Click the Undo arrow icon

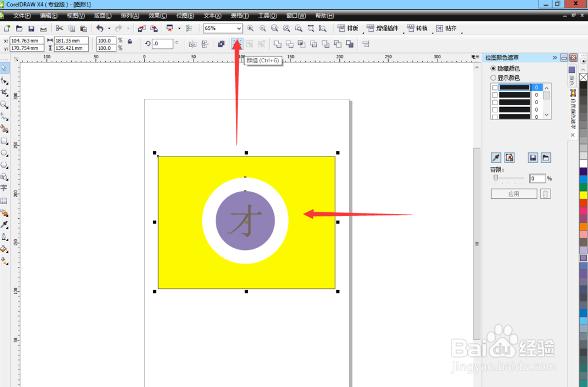[100, 28]
